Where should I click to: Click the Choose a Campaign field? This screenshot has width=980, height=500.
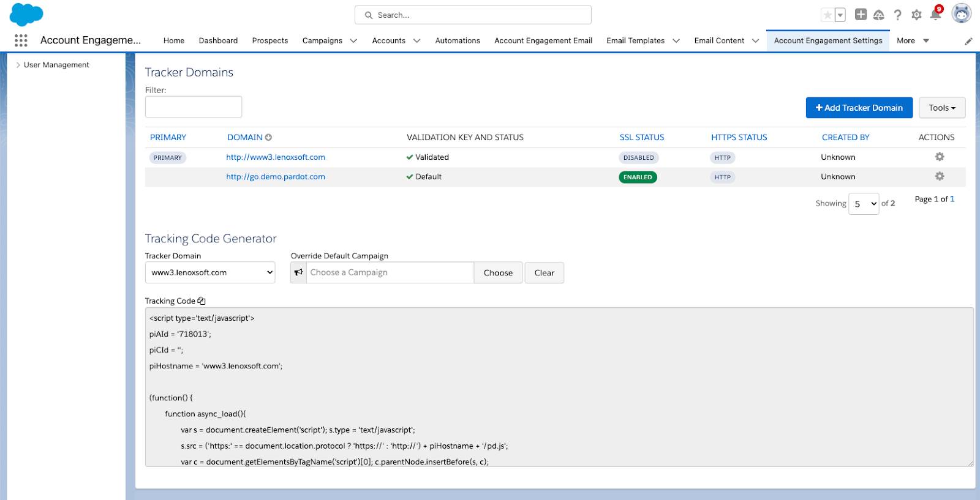coord(390,272)
